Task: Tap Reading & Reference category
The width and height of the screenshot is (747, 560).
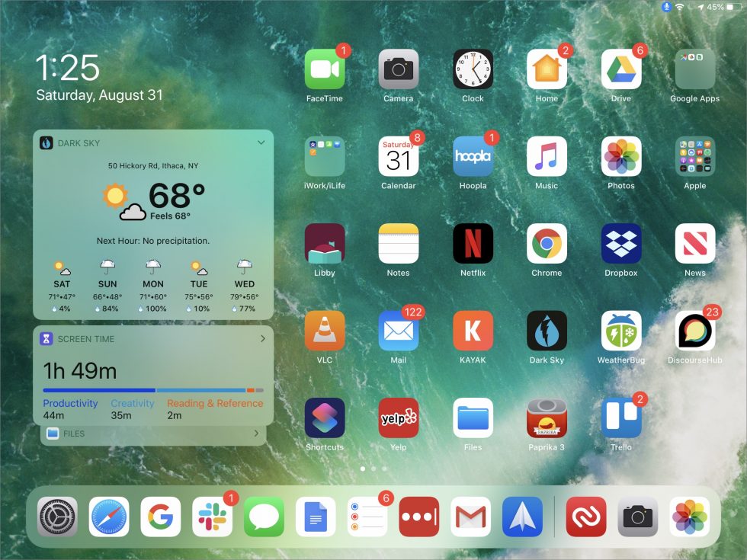Action: coord(215,403)
